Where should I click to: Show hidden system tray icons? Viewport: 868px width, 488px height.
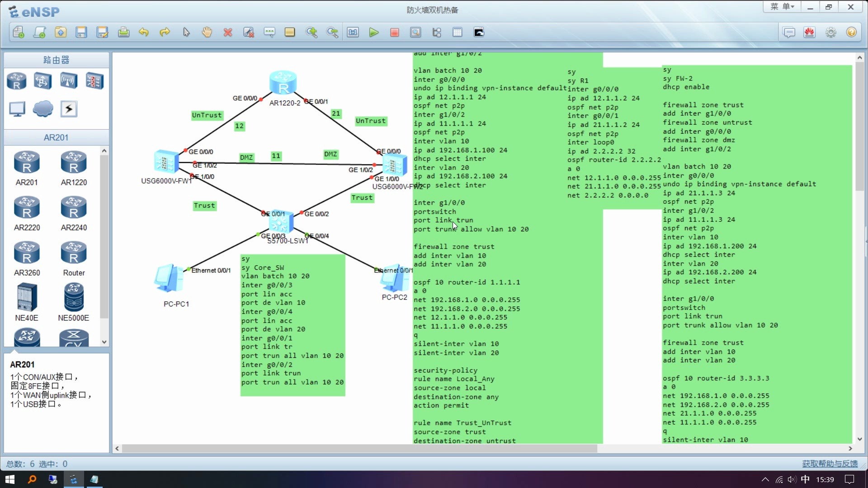tap(765, 479)
